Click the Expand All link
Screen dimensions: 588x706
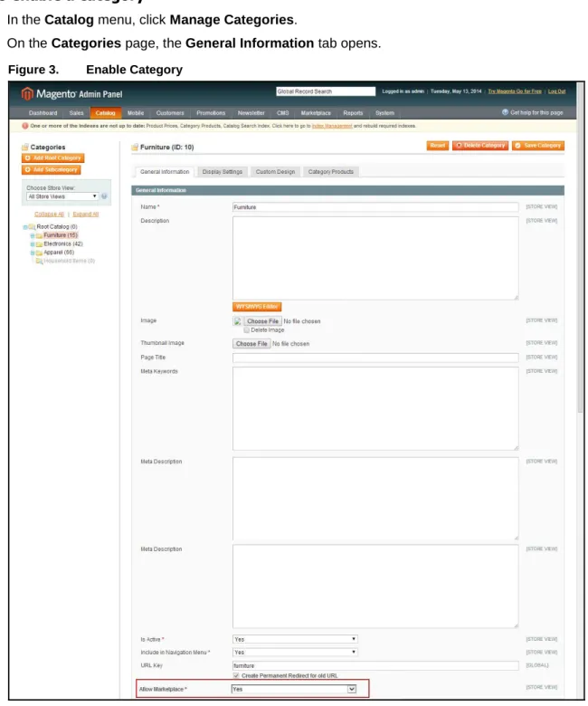(x=85, y=215)
